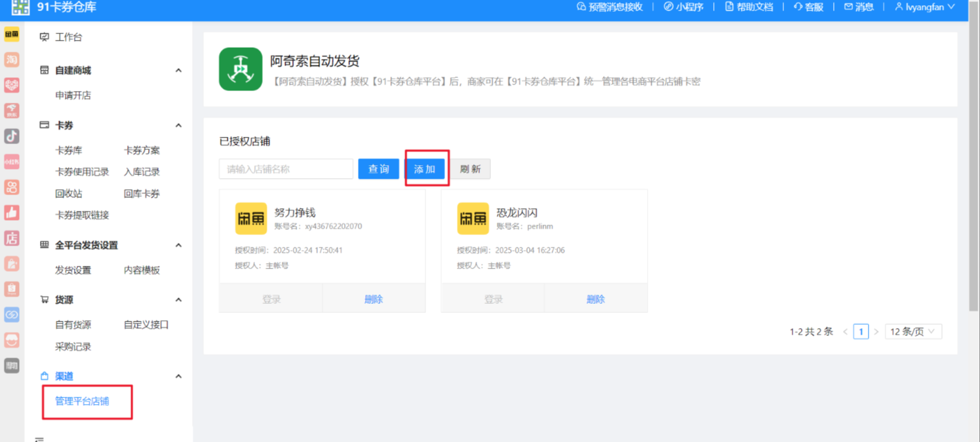Click the 已授权店铺 heading
Image resolution: width=980 pixels, height=442 pixels.
(x=245, y=141)
